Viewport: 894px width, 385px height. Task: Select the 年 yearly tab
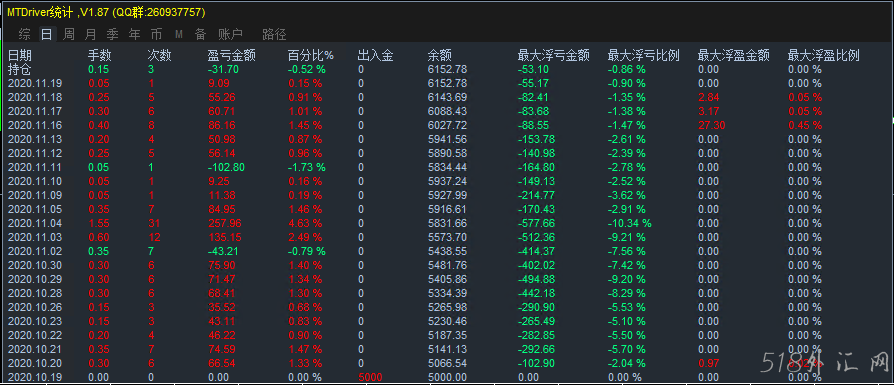coord(135,34)
